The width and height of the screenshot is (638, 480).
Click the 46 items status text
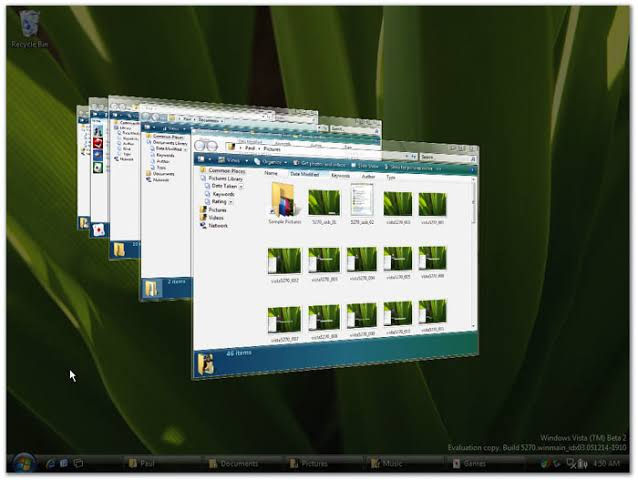click(x=239, y=353)
